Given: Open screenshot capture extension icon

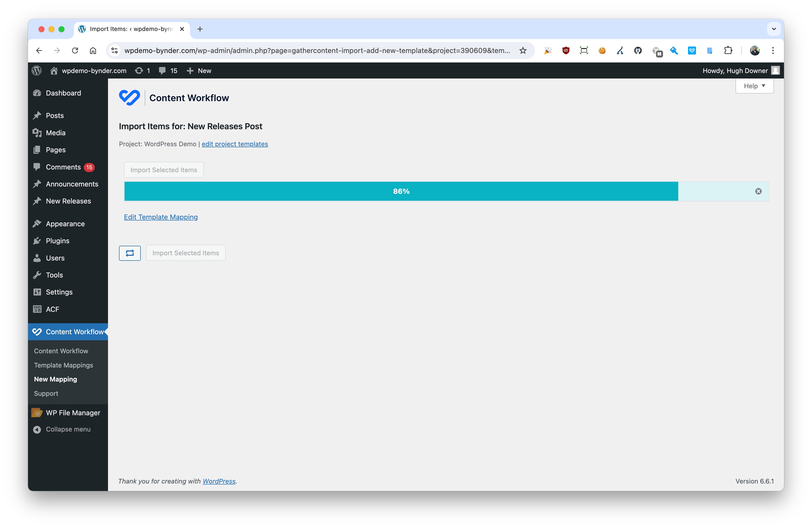Looking at the screenshot, I should pyautogui.click(x=584, y=50).
